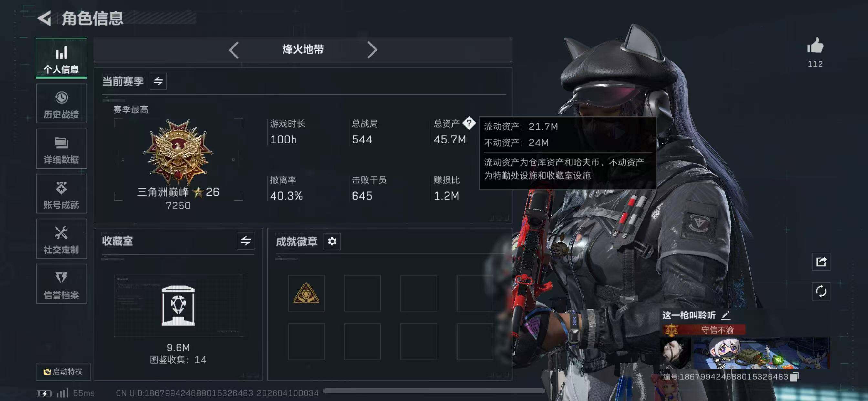
Task: Copy the player ID number icon
Action: (x=794, y=377)
